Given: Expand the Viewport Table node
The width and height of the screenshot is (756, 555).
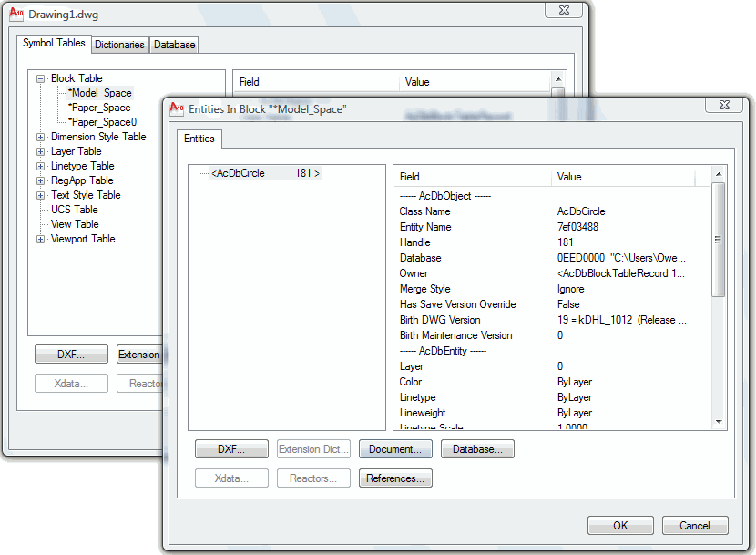Looking at the screenshot, I should pos(40,239).
